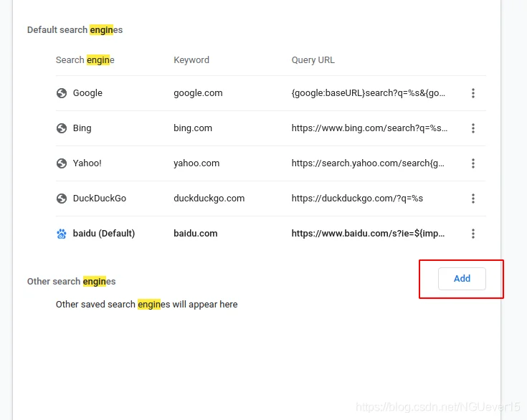The image size is (527, 420).
Task: Click the baidu.com keyword cell
Action: click(x=195, y=234)
